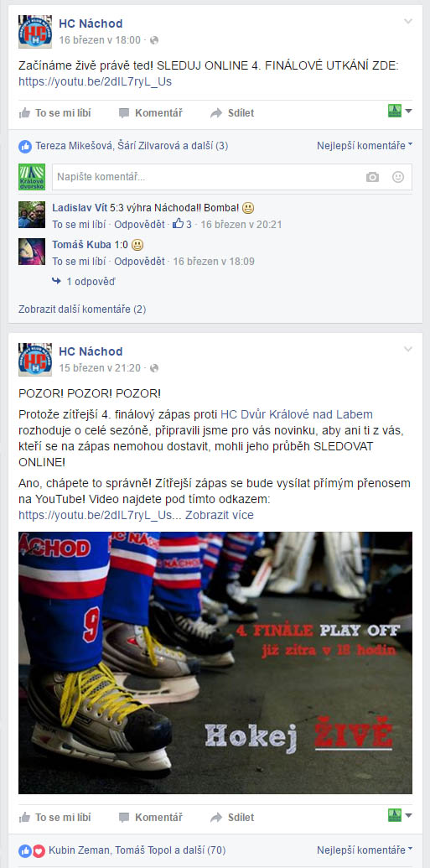
Task: Click the 3 likes thumb on Ladislav's comment
Action: tap(182, 224)
